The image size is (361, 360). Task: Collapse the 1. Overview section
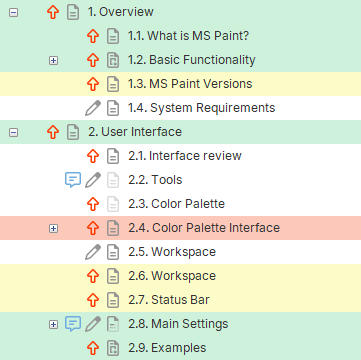click(13, 13)
